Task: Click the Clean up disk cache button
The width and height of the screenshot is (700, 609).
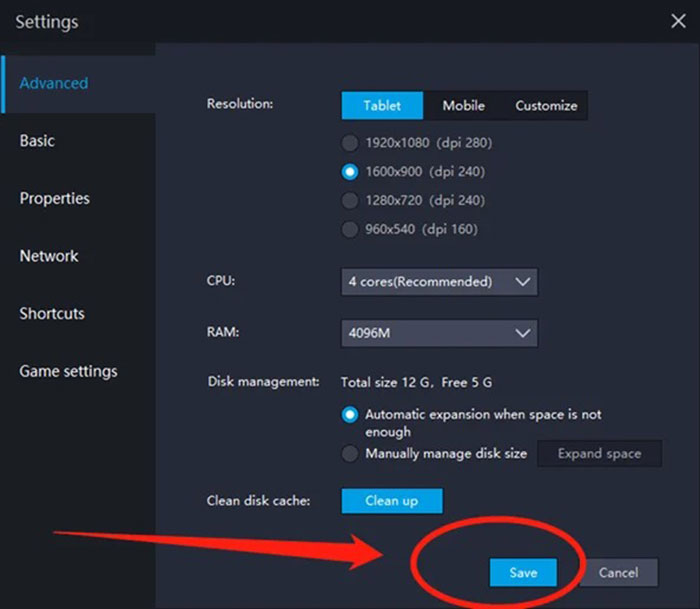Action: point(391,501)
